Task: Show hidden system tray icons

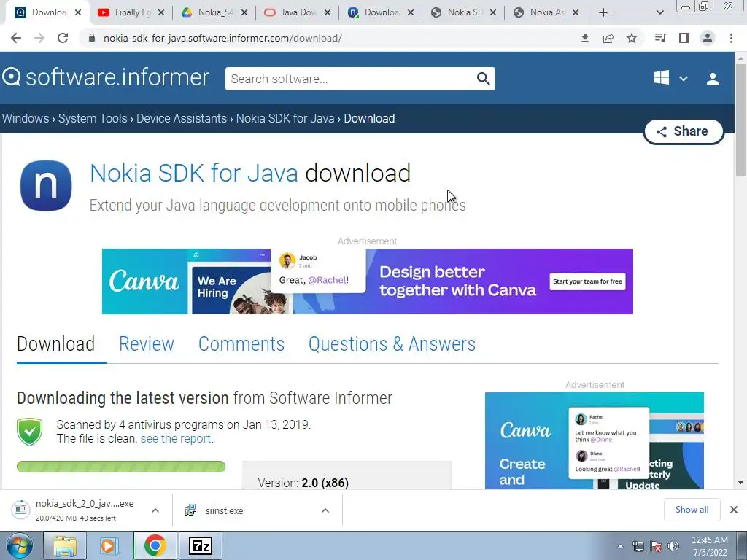Action: click(620, 546)
